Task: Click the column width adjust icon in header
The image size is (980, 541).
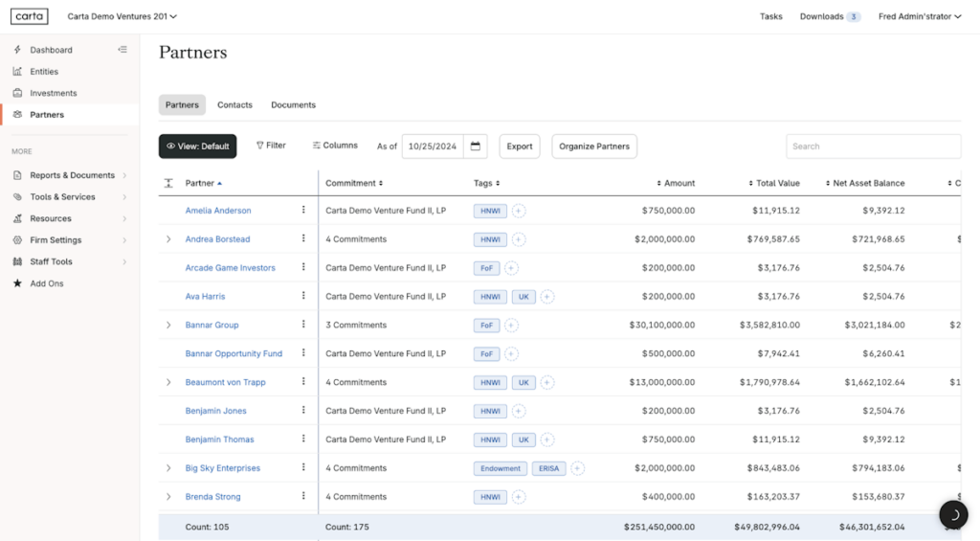Action: [168, 183]
